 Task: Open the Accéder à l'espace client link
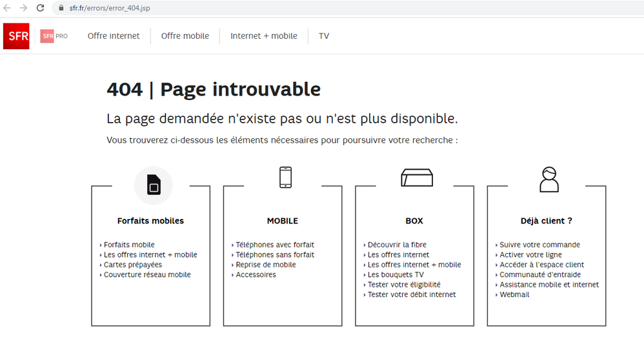pyautogui.click(x=542, y=265)
